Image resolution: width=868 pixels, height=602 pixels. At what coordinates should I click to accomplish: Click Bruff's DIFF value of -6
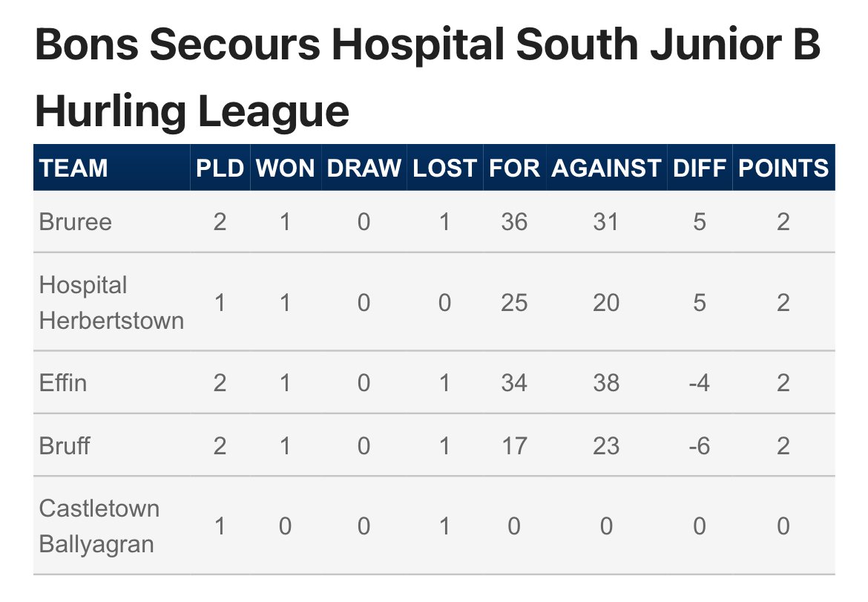699,446
